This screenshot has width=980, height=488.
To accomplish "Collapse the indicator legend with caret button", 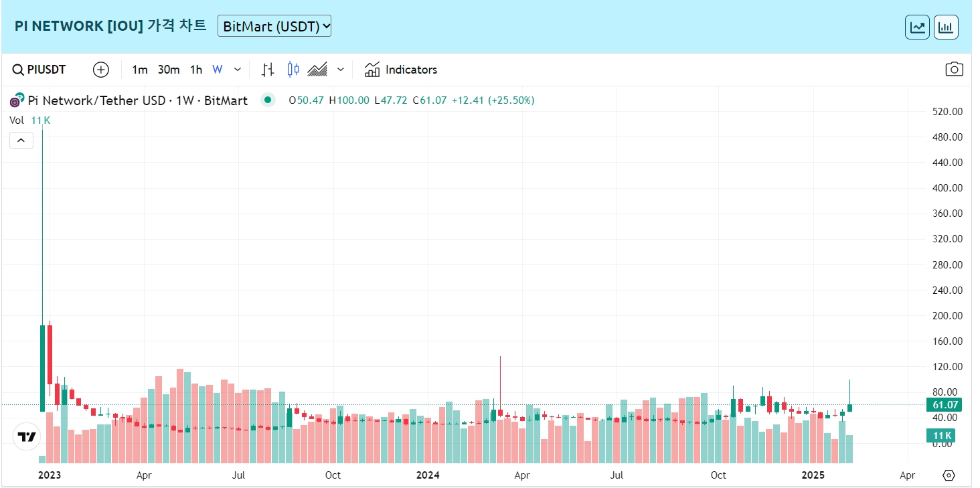I will tap(21, 141).
